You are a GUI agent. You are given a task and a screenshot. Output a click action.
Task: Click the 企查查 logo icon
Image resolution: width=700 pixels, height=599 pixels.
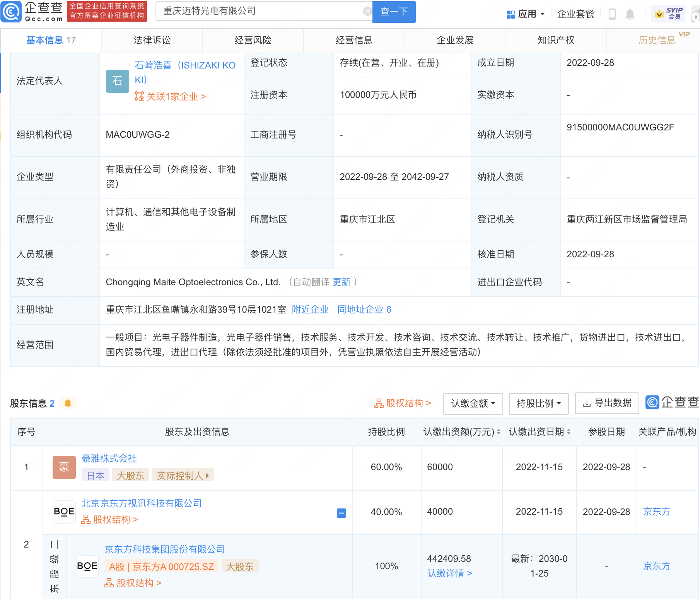(12, 12)
